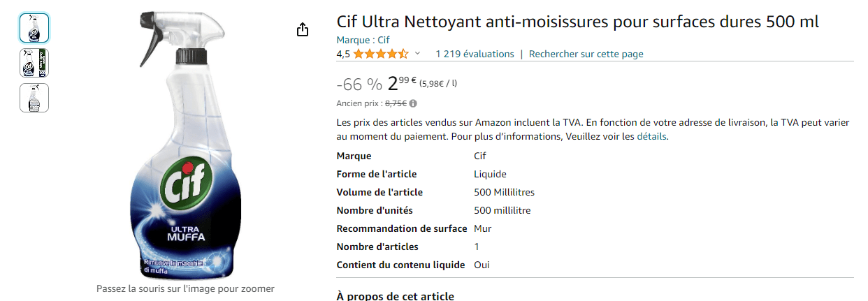This screenshot has height=301, width=868.
Task: Click the info icon beside Ancien prix
Action: pos(413,103)
